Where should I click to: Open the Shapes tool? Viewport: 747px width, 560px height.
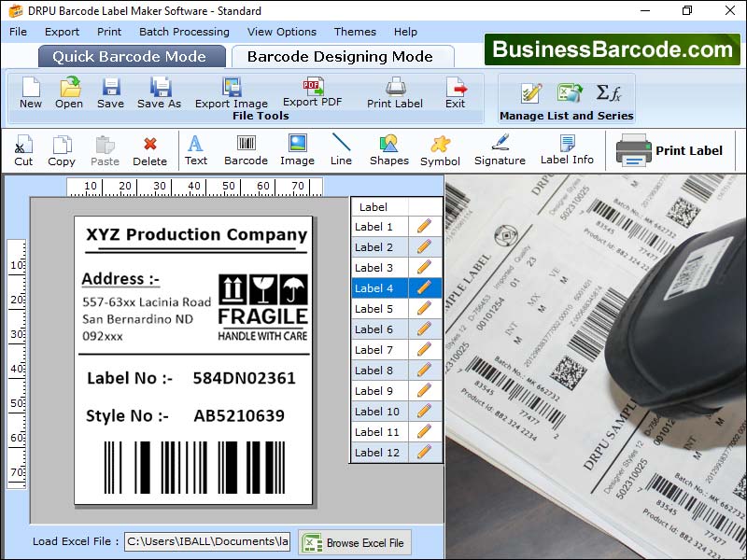point(388,149)
